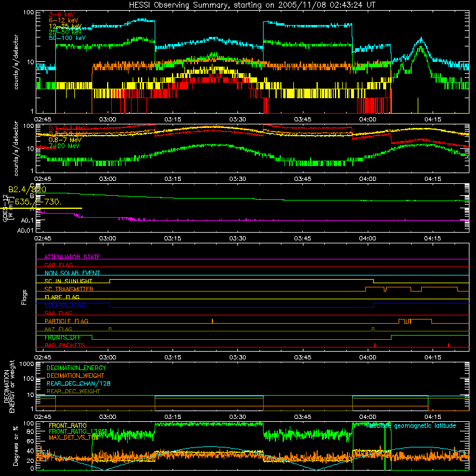This screenshot has width=476, height=476.
Task: Click the REAR_DEC_WEIGHT legend label
Action: (73, 392)
